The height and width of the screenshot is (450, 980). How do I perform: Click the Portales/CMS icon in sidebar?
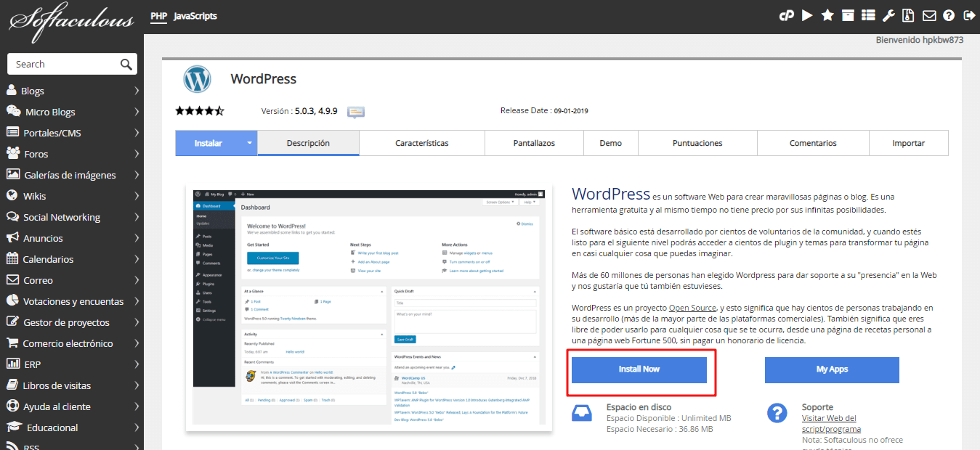pos(12,133)
